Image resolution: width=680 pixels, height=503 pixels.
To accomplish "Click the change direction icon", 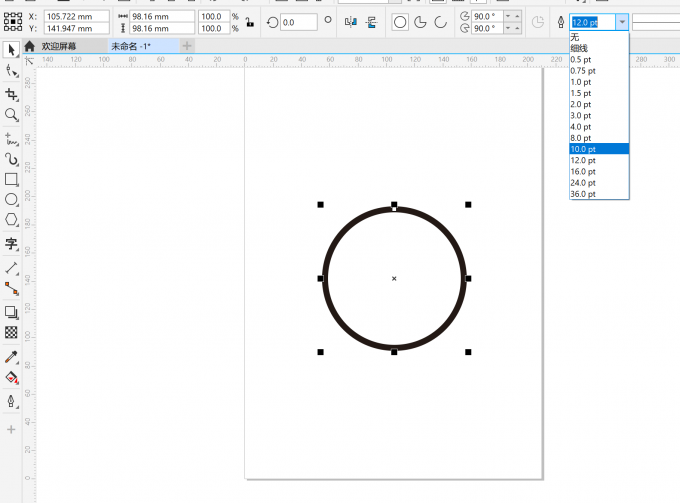I will [537, 22].
